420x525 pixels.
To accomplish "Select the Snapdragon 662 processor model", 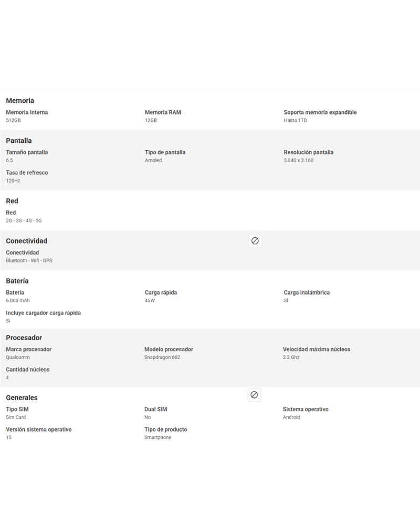I will point(162,357).
